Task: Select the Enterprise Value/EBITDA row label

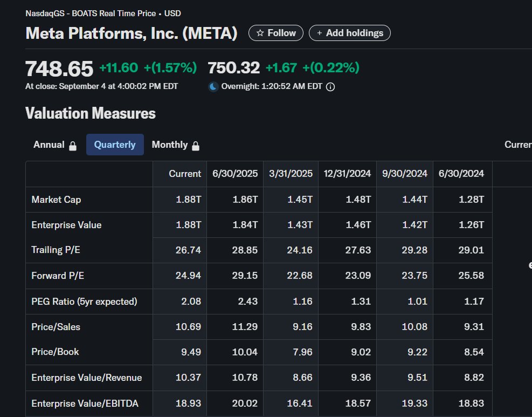Action: pos(85,404)
